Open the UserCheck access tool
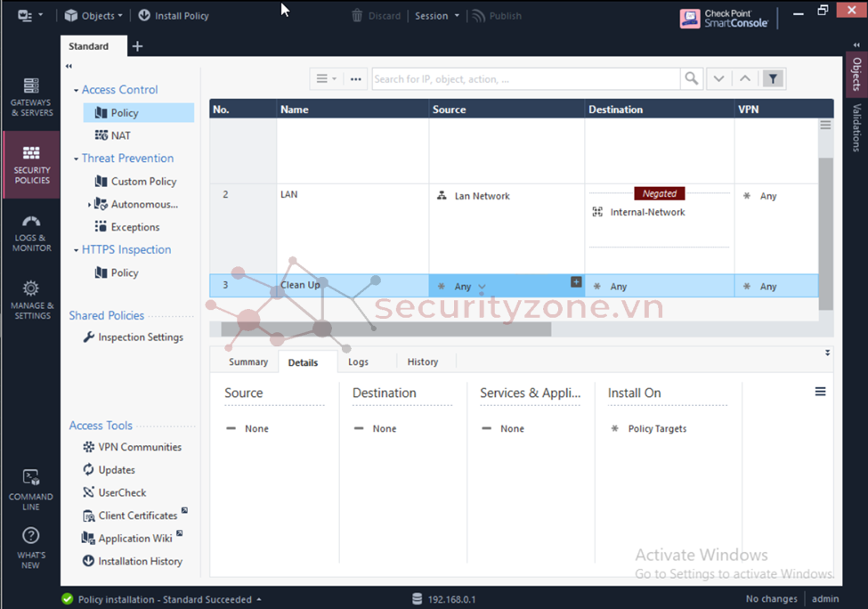 pos(114,492)
